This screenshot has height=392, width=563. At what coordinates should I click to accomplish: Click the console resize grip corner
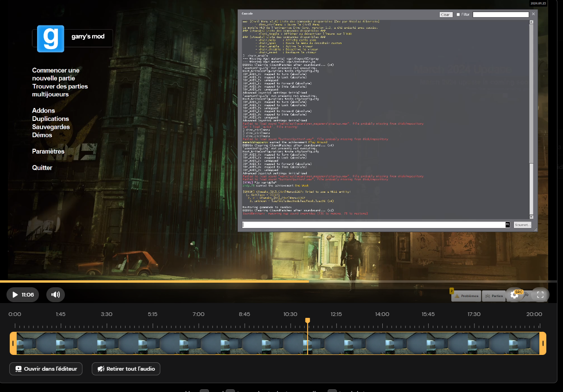tap(535, 229)
